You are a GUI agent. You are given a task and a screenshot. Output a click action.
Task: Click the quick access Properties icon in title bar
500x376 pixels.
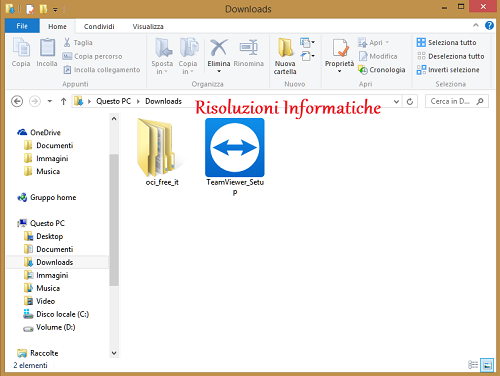[30, 9]
